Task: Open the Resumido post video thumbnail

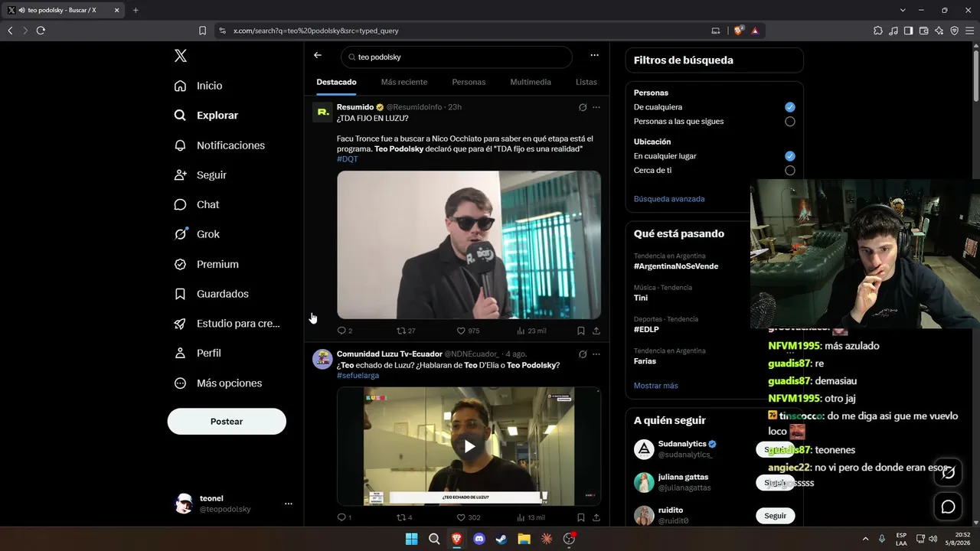Action: (x=469, y=245)
